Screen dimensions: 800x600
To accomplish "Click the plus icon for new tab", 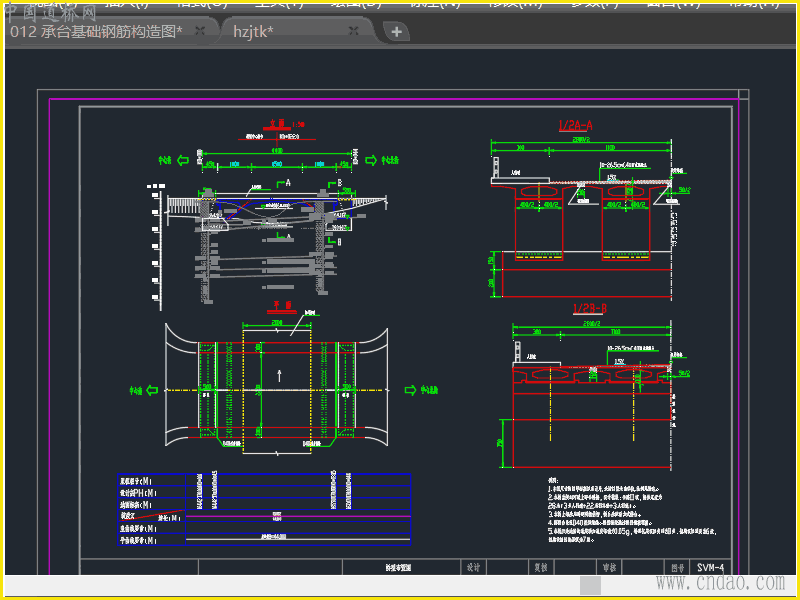I will 397,32.
